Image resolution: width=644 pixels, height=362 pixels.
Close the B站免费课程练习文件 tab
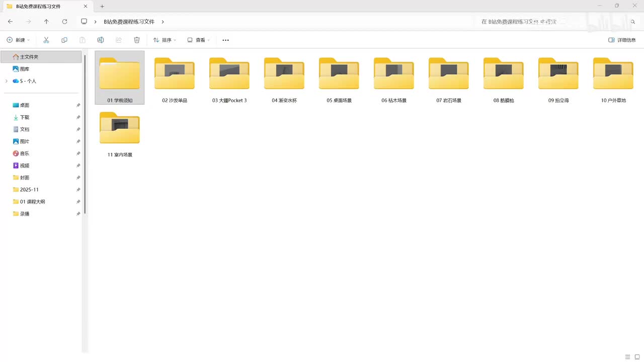pos(86,7)
